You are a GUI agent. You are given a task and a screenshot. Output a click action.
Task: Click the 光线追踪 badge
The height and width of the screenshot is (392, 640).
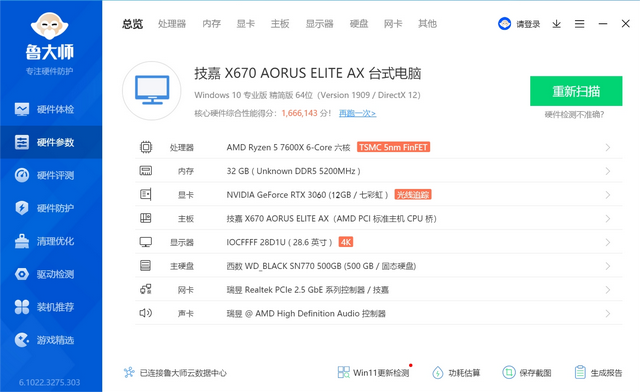point(413,194)
